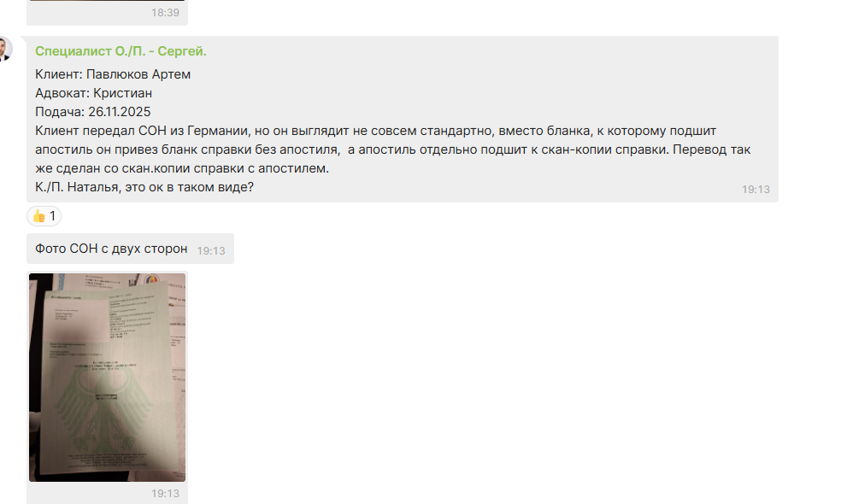
Task: Click the reaction count number 1
Action: tap(52, 216)
